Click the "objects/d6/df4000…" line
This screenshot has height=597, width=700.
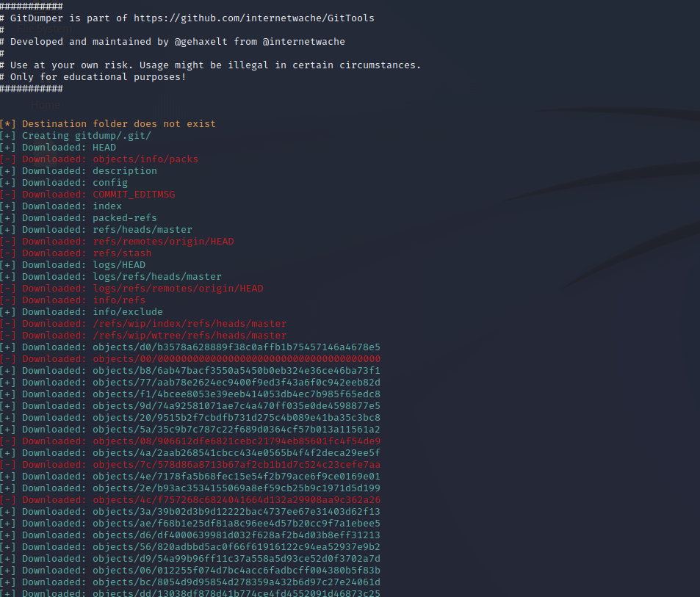point(190,535)
